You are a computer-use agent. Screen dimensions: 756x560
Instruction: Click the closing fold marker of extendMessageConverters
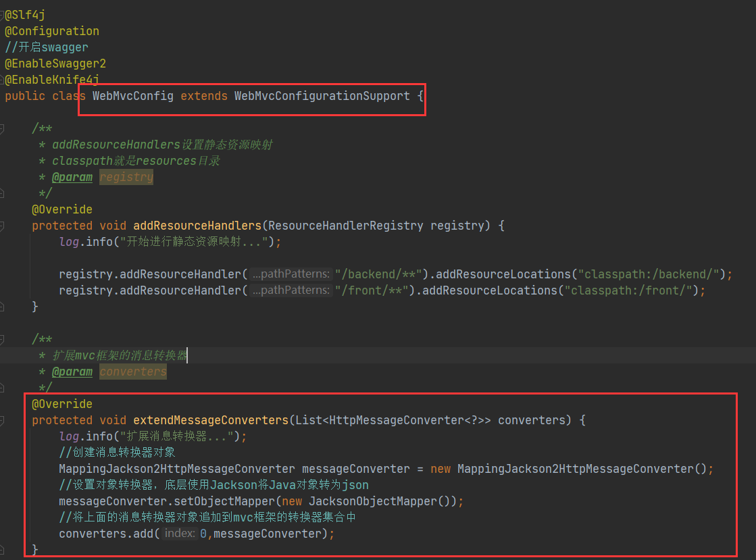point(3,550)
